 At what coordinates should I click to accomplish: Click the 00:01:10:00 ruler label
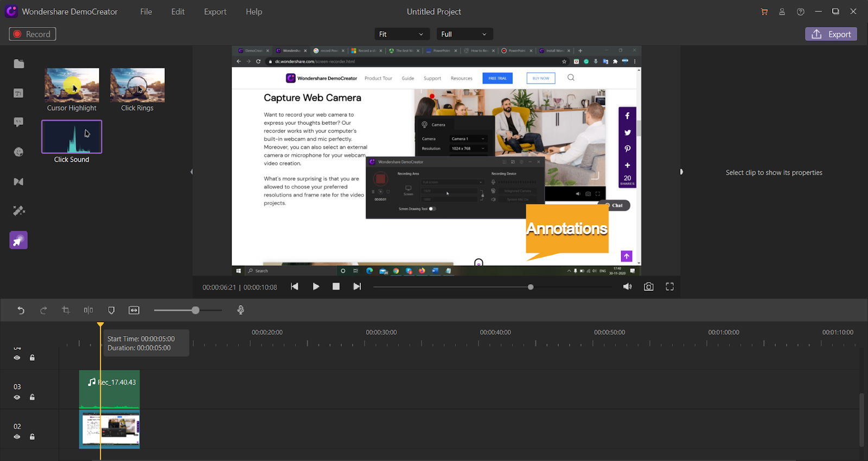click(x=838, y=332)
